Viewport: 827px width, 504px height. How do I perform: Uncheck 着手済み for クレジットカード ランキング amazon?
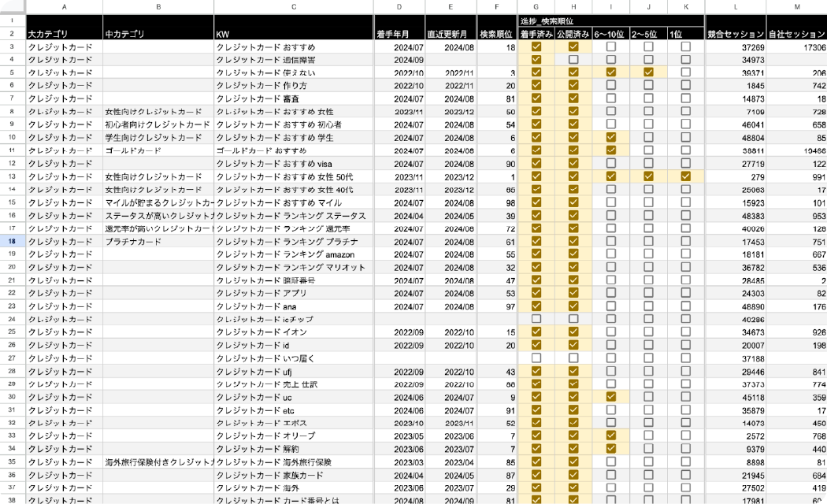pos(536,254)
